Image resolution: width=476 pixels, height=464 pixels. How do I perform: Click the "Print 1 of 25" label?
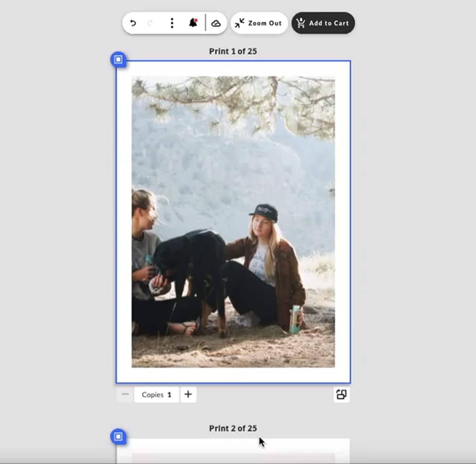point(233,51)
